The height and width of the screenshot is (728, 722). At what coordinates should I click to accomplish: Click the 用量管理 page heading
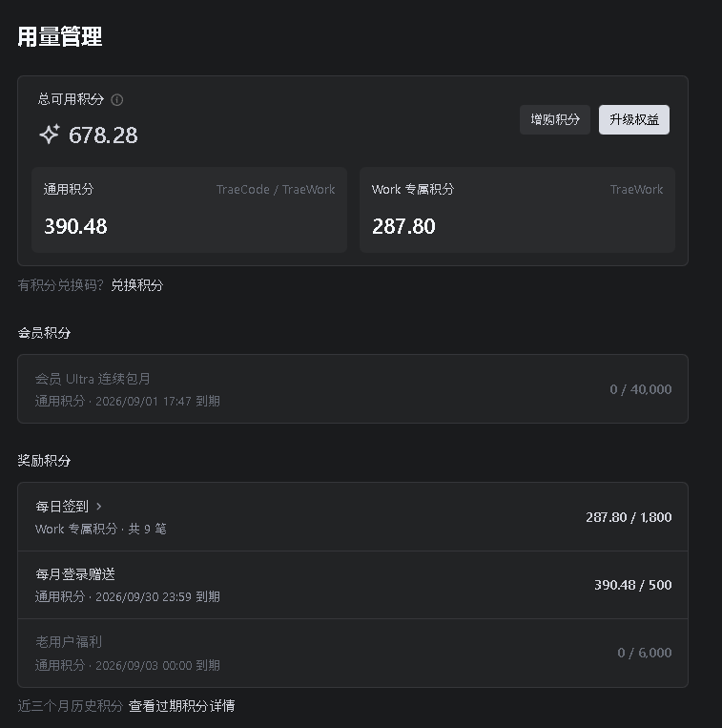tap(60, 36)
